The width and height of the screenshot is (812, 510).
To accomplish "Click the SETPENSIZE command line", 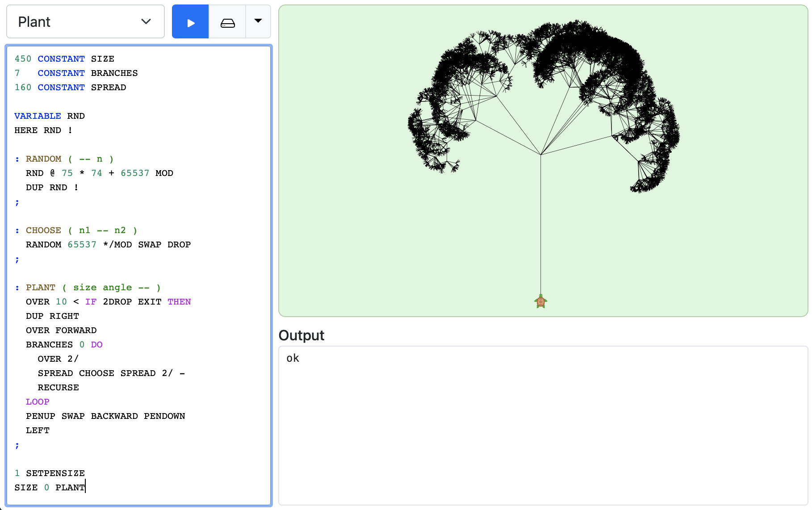I will [x=50, y=473].
